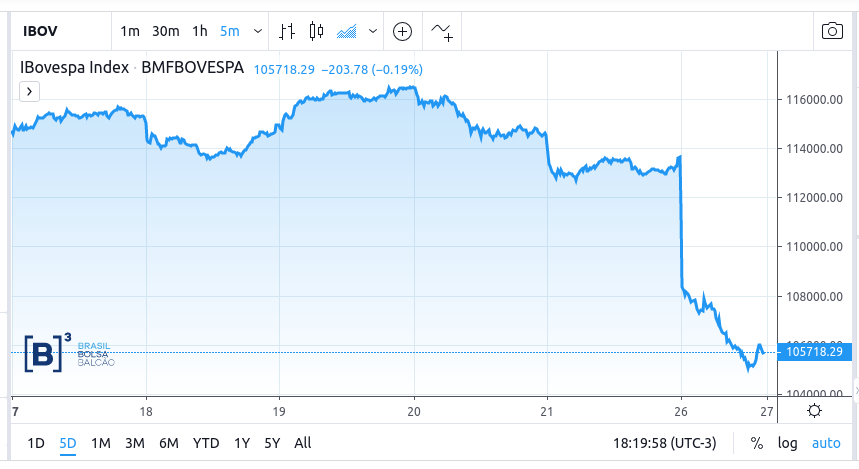Expand the chart style dropdown arrow
This screenshot has height=469, width=859.
click(x=373, y=31)
